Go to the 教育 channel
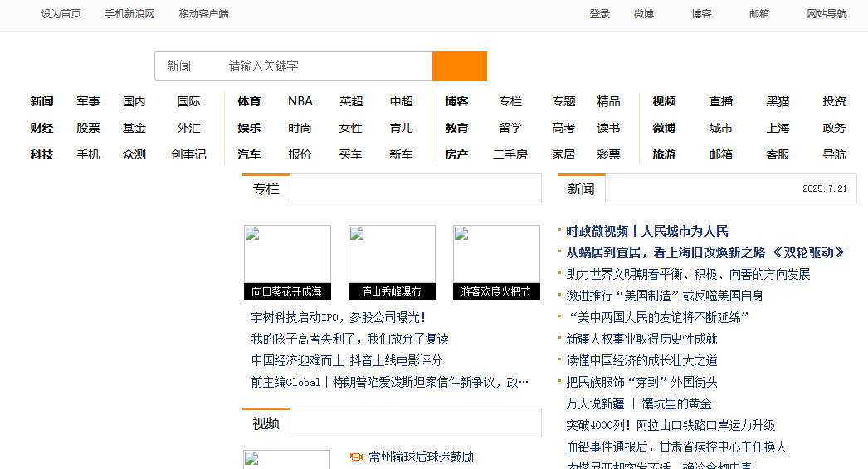The height and width of the screenshot is (469, 868). tap(456, 128)
